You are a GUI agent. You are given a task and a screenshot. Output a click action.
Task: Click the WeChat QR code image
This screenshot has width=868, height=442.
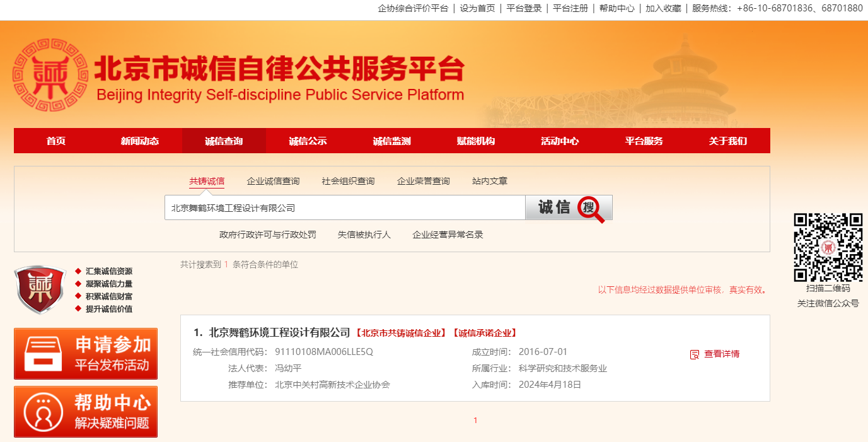pos(828,248)
